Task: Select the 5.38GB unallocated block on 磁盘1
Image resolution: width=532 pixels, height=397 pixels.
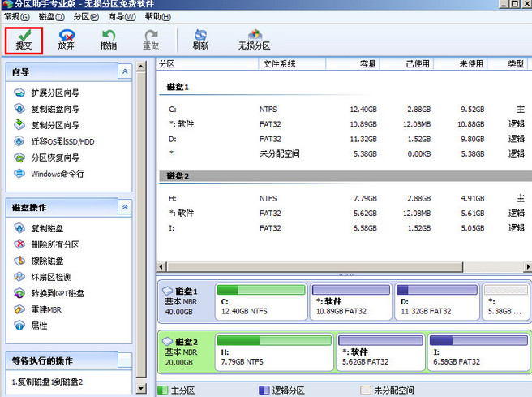Action: [506, 301]
